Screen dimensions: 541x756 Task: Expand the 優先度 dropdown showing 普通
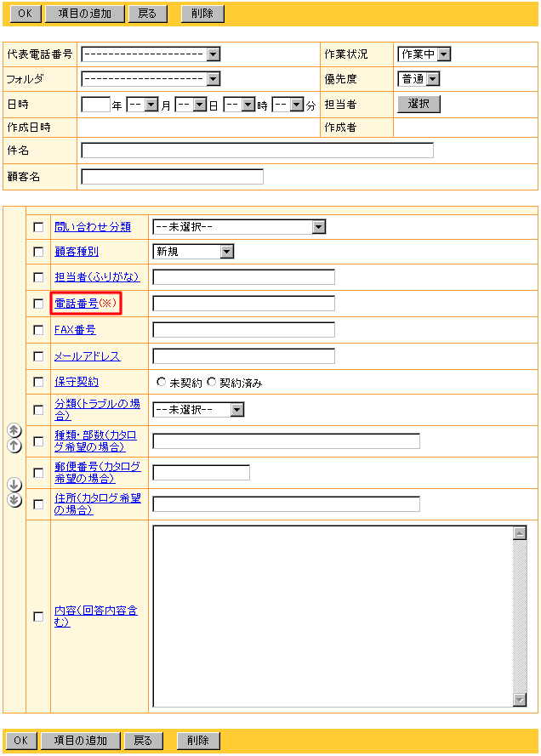click(419, 79)
